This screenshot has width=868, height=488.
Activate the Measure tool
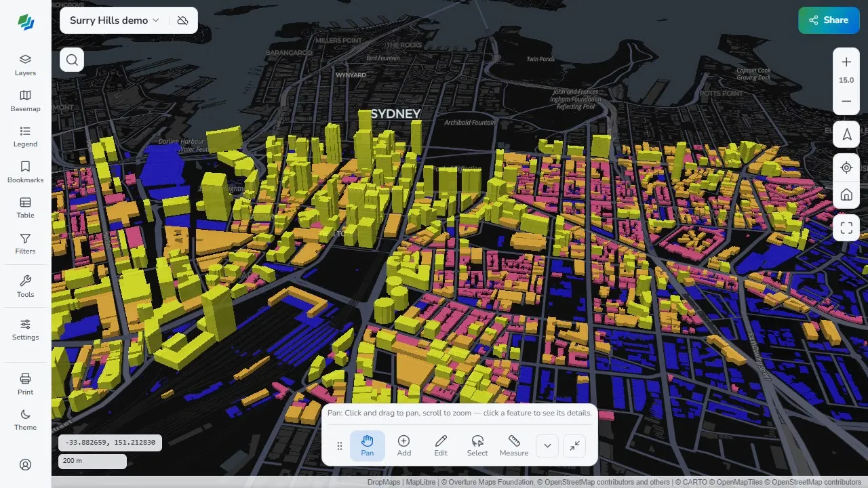514,446
